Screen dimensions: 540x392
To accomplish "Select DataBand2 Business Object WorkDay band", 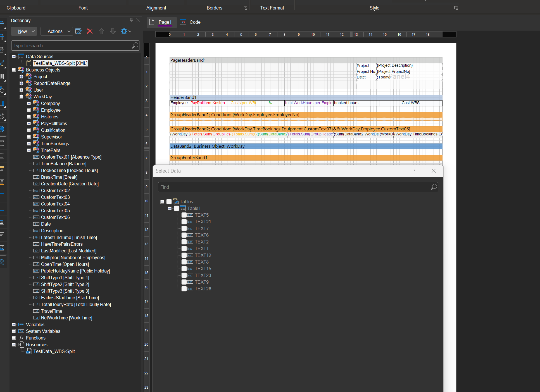I will coord(306,146).
